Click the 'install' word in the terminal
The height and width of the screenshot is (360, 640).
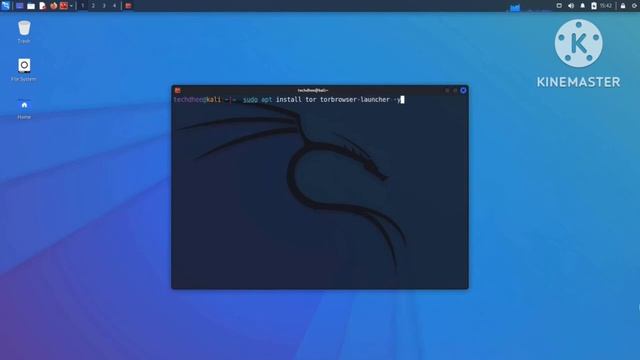pyautogui.click(x=289, y=100)
